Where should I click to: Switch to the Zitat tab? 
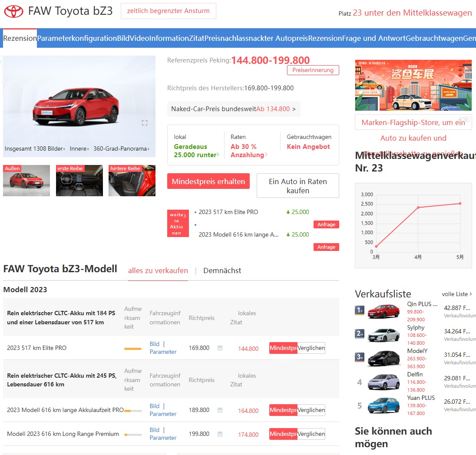coord(197,38)
